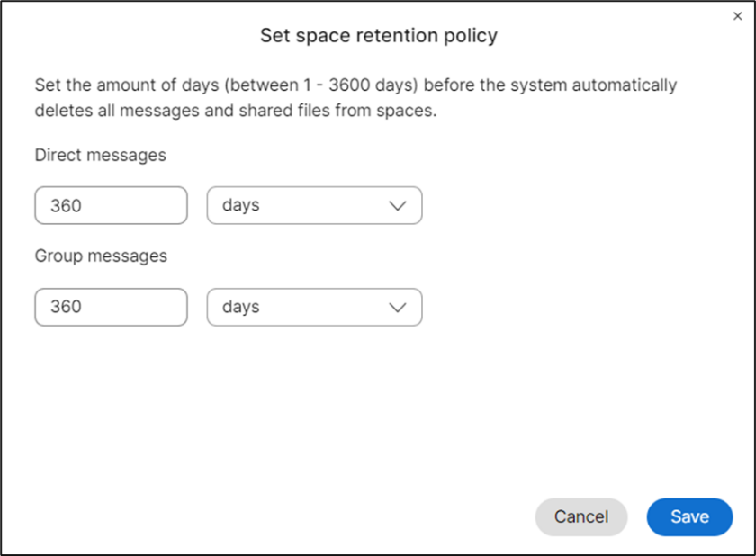Click the "deletes all messages and shared files" line
This screenshot has width=756, height=556.
pos(235,112)
